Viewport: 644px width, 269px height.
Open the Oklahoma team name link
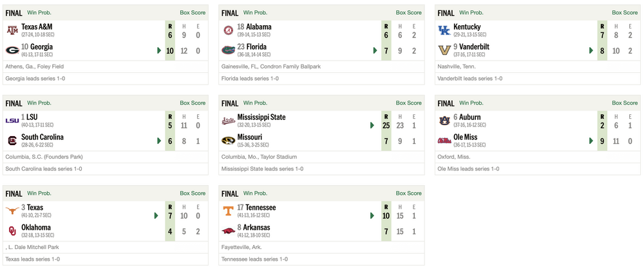coord(36,227)
